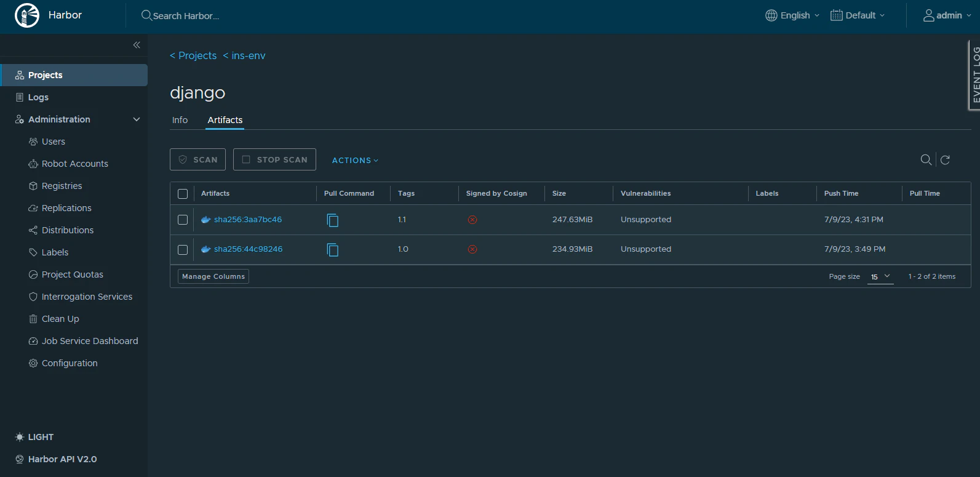
Task: Open the admin account dropdown
Action: [947, 15]
